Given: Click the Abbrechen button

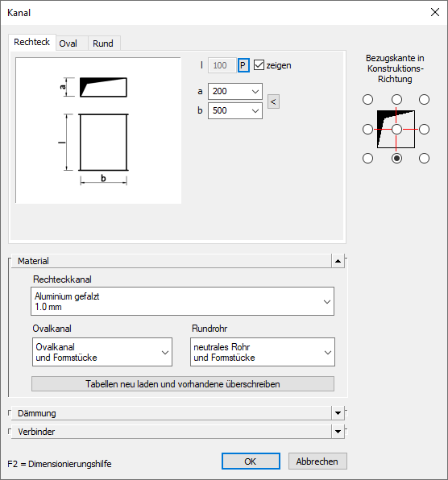Looking at the screenshot, I should coord(317,461).
